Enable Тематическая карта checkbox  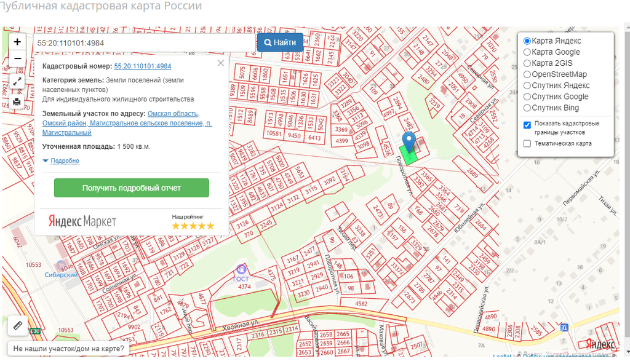[x=527, y=143]
